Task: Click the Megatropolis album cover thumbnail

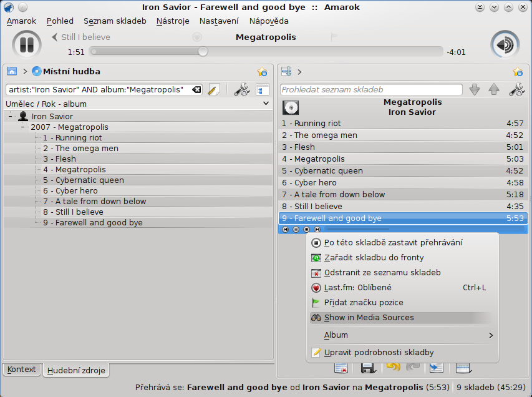Action: click(x=291, y=107)
